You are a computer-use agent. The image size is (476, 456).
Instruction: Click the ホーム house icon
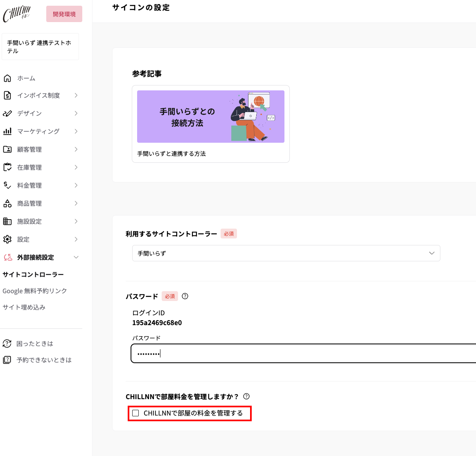tap(7, 78)
